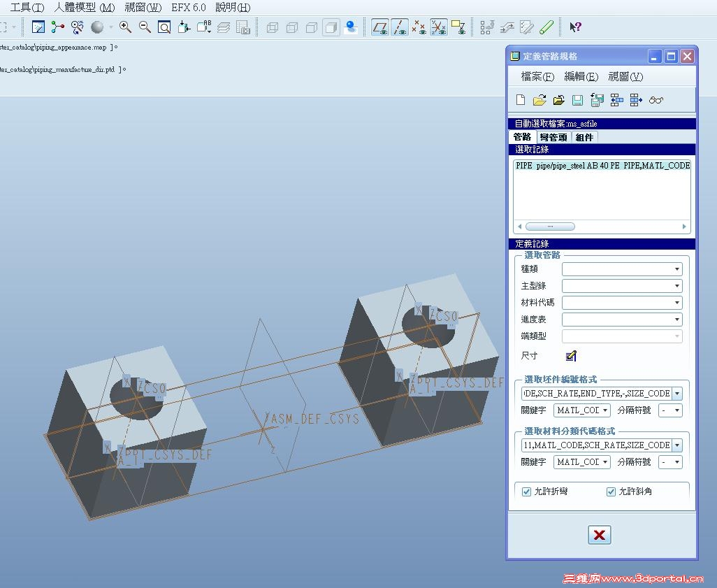Click the green pipe icon
The image size is (717, 588).
546,27
